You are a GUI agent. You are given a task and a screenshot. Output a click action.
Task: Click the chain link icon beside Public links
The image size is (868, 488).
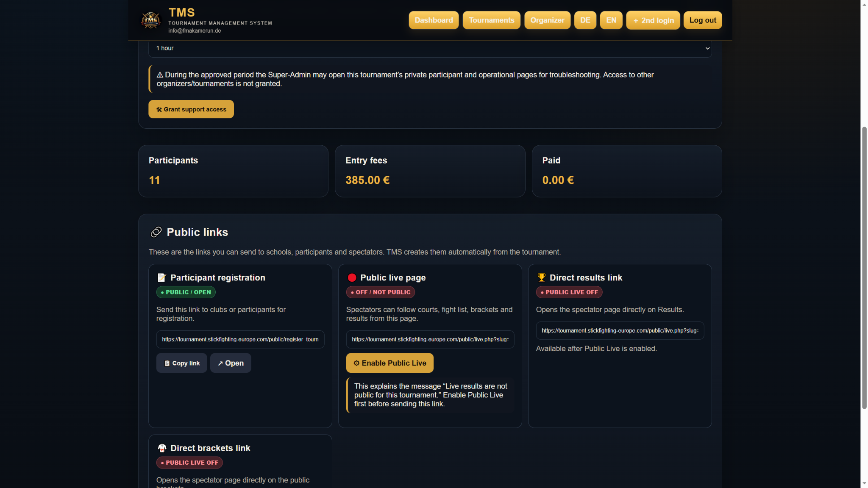(156, 232)
